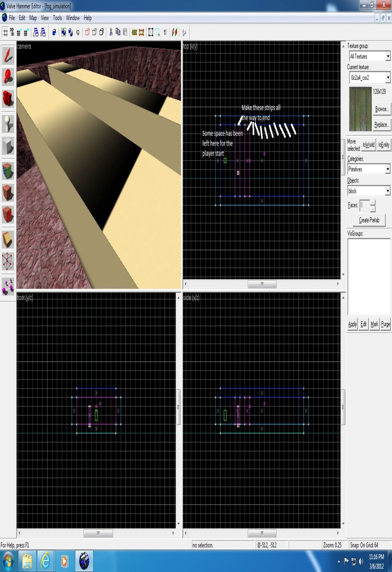Click the scissors Cut icon
This screenshot has width=392, height=572.
111,32
